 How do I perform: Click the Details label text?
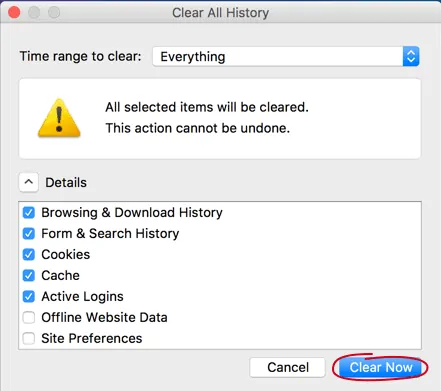[x=66, y=182]
